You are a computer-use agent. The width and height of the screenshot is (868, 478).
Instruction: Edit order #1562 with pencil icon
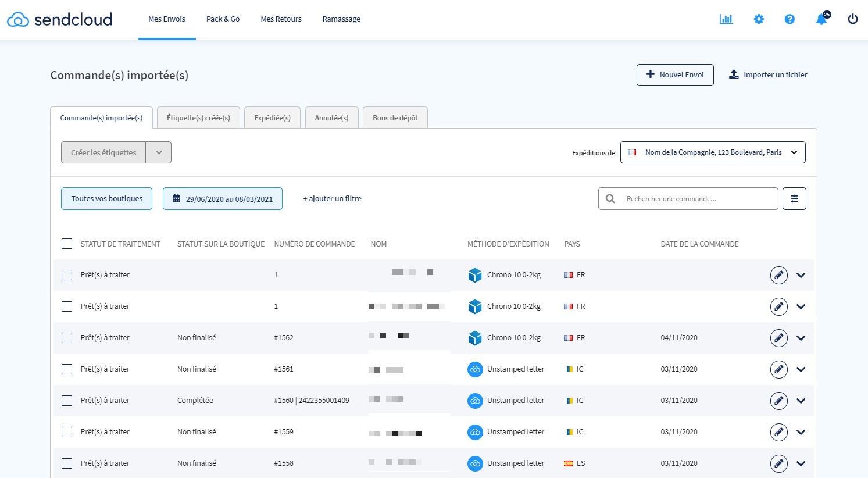coord(779,338)
